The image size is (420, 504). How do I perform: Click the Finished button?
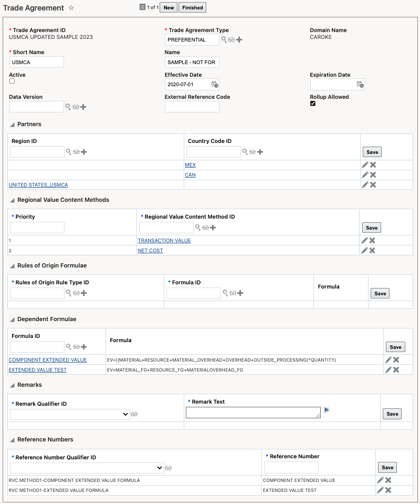pyautogui.click(x=193, y=7)
